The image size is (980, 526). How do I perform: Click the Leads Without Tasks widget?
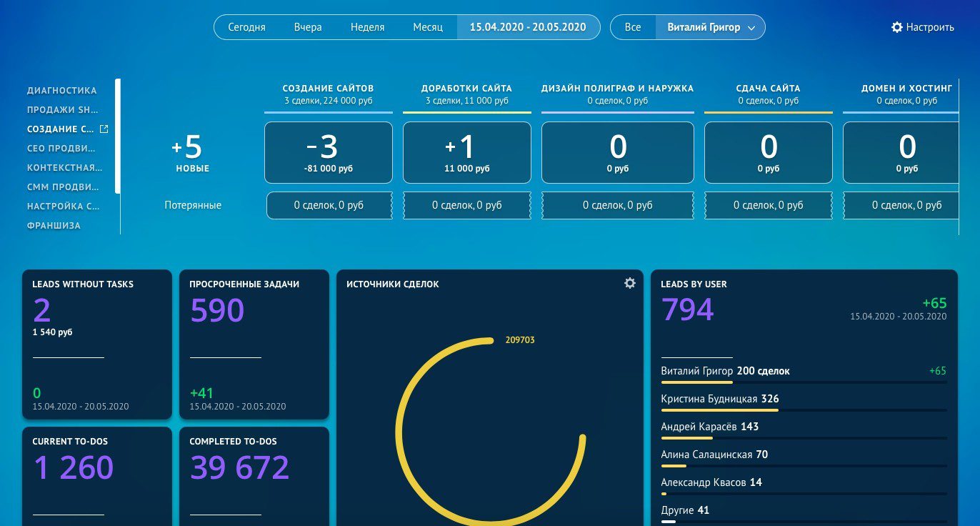(96, 344)
